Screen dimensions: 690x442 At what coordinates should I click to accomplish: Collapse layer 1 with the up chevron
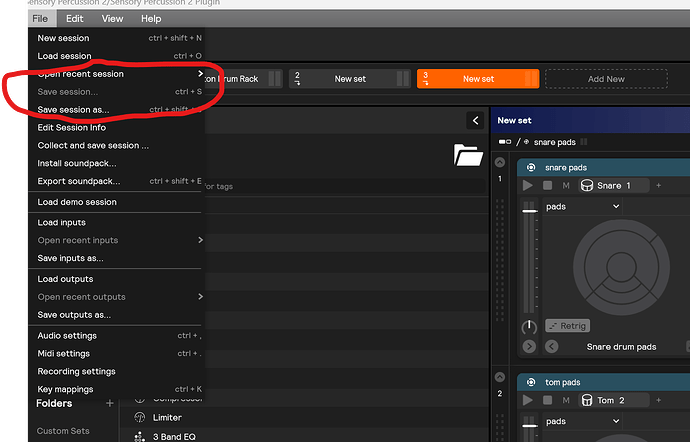coord(499,162)
